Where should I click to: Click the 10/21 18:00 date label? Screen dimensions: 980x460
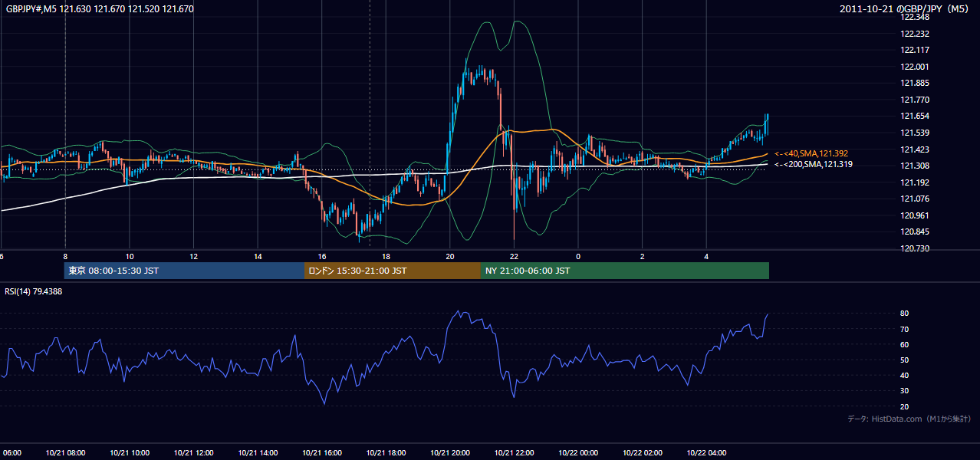(386, 452)
